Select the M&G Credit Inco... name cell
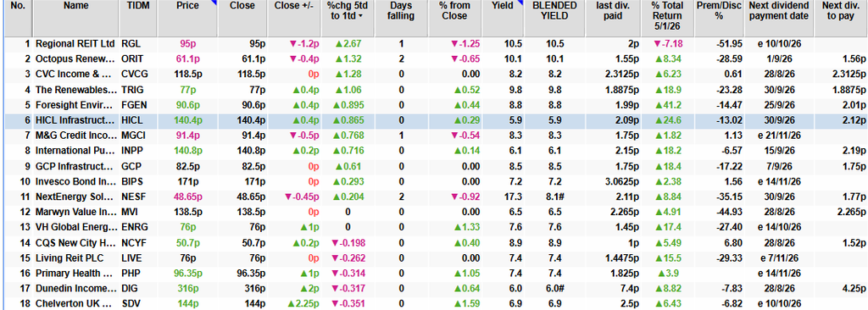This screenshot has height=310, width=868. (75, 136)
